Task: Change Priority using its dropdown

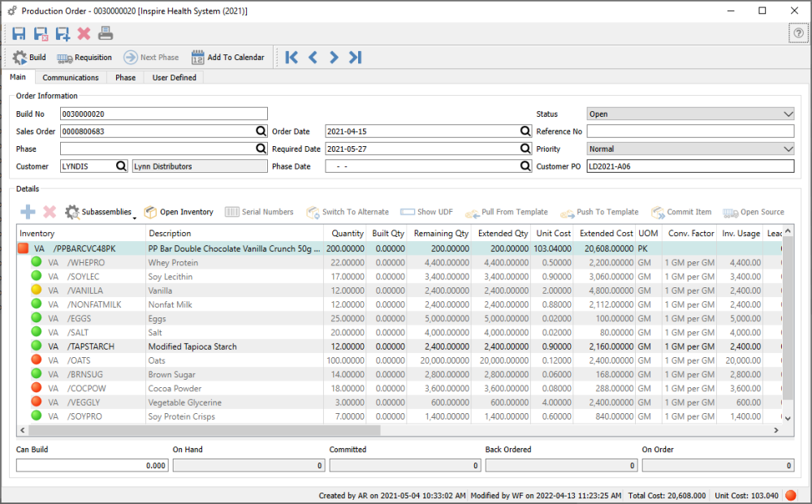Action: point(788,148)
